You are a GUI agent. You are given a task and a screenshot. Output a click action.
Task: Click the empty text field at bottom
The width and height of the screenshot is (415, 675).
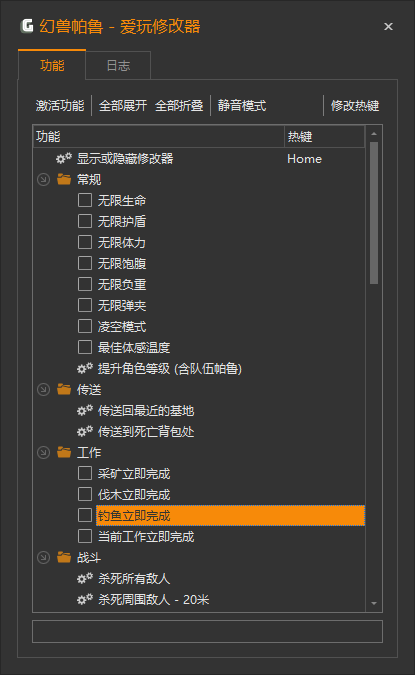pyautogui.click(x=208, y=632)
